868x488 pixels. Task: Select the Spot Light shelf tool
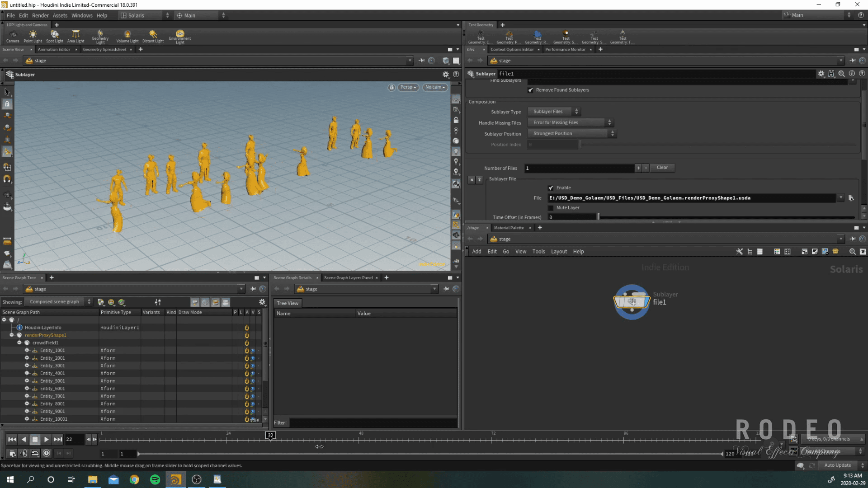(55, 36)
